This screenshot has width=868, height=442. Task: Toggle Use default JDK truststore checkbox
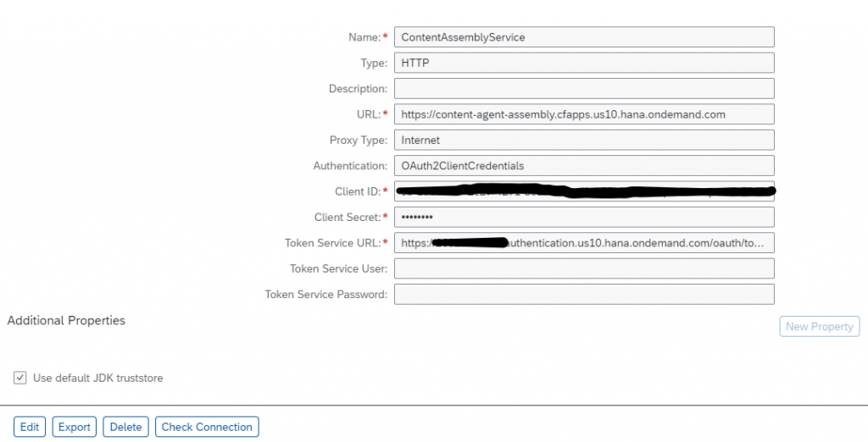[20, 378]
